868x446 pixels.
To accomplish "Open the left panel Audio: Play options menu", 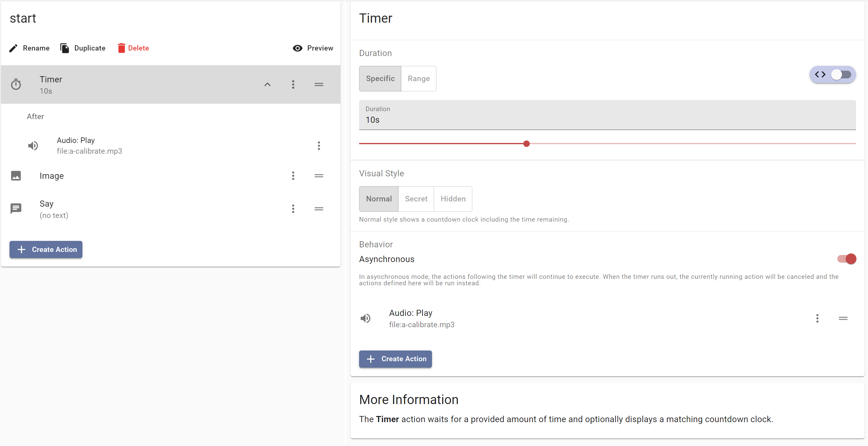I will [x=319, y=146].
